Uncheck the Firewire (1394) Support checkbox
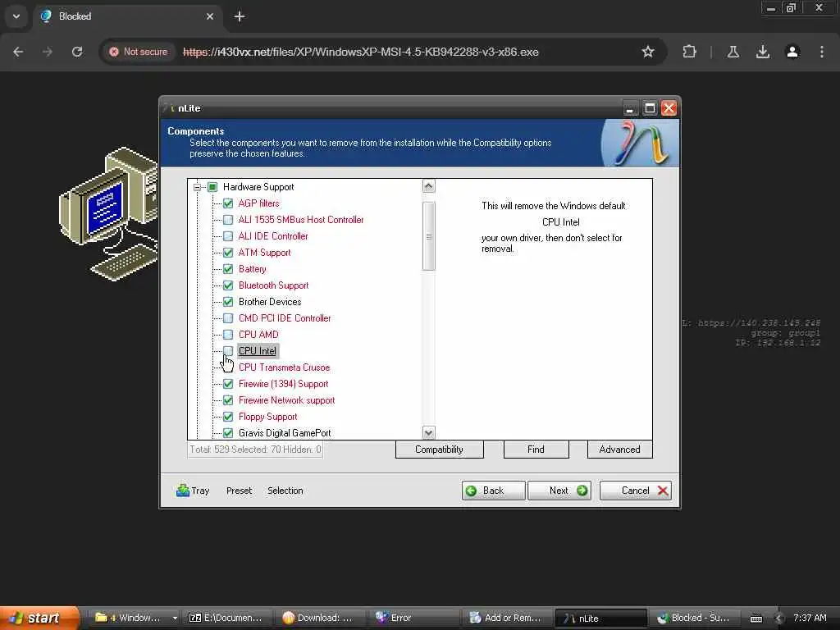This screenshot has width=840, height=630. tap(228, 384)
